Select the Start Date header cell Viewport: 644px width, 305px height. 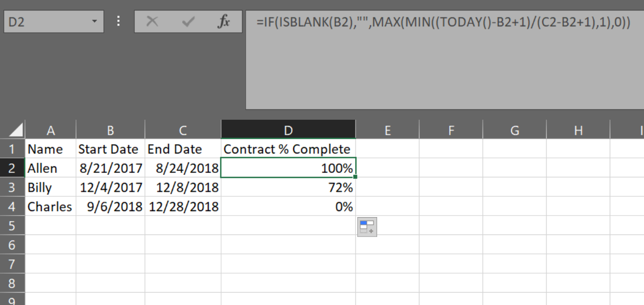coord(108,149)
